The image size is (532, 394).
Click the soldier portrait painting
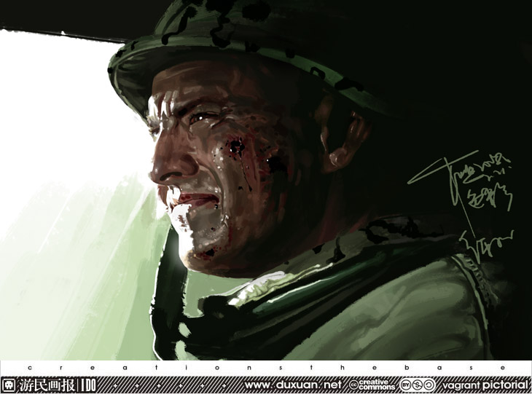(x=266, y=180)
